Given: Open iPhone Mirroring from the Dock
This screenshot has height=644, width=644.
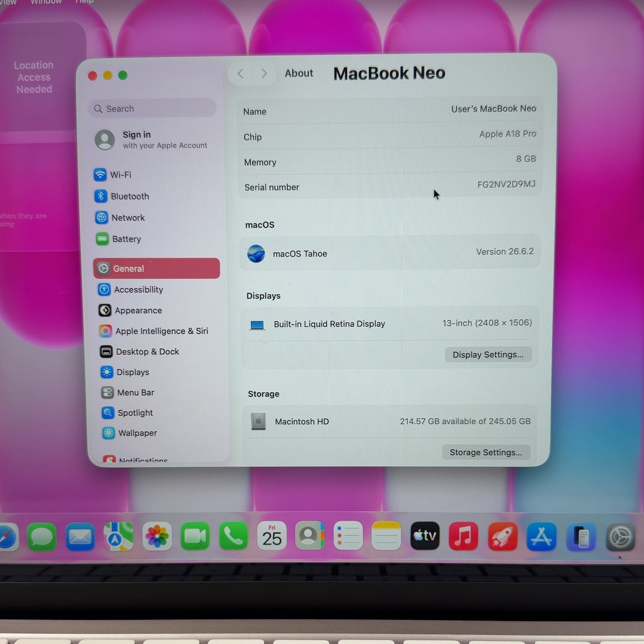Looking at the screenshot, I should [581, 537].
